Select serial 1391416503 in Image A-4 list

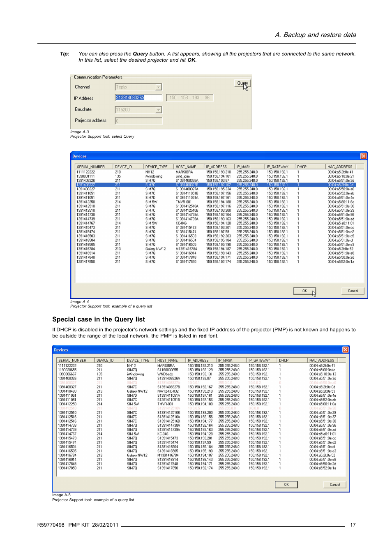point(85,236)
